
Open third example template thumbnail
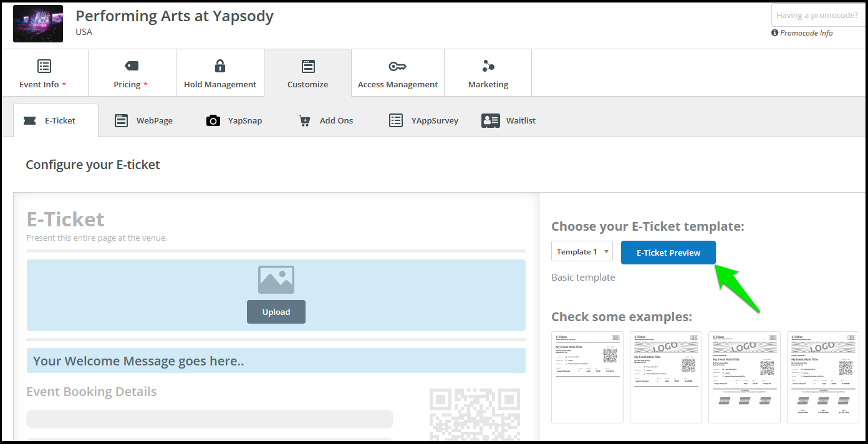(745, 377)
